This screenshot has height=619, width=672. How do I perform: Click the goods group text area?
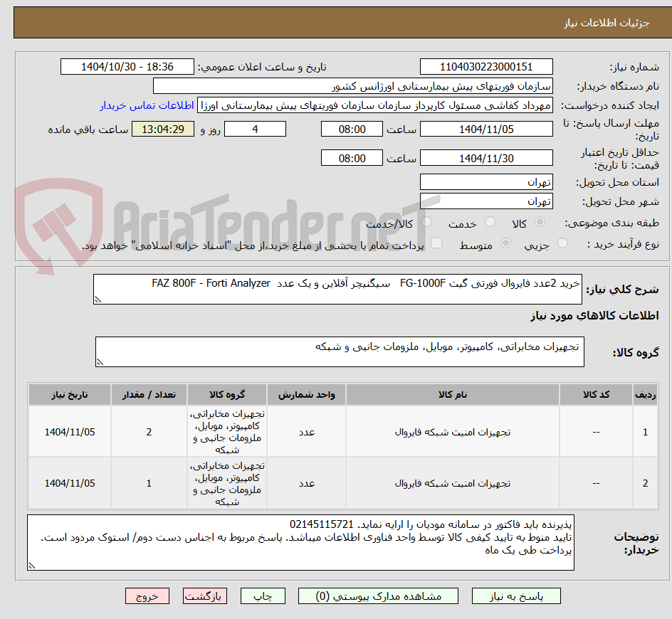340,351
